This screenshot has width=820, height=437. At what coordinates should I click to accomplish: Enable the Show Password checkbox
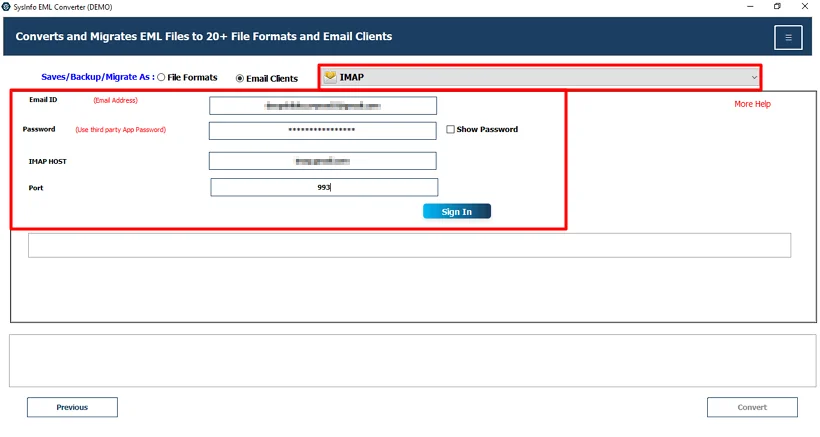tap(450, 129)
